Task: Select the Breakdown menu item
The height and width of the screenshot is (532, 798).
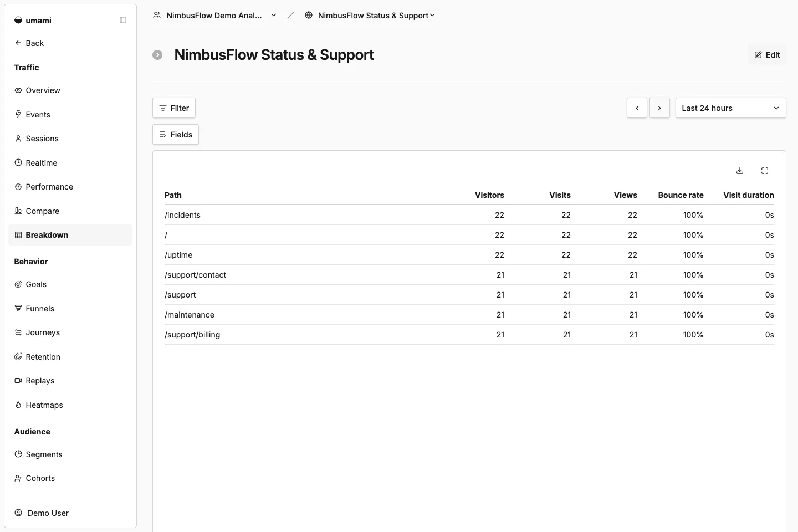Action: coord(70,235)
